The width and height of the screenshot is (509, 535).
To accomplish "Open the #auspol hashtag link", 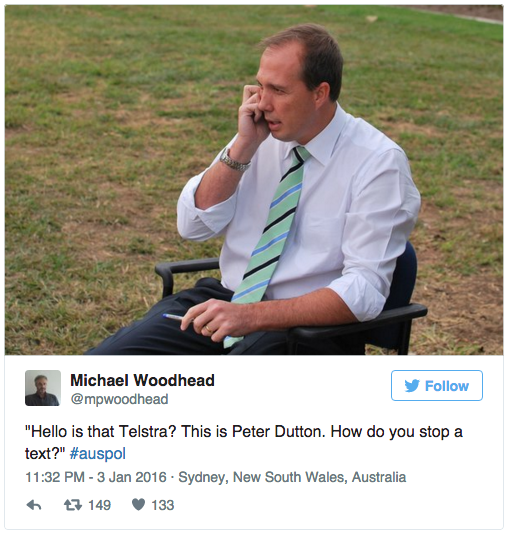I will pyautogui.click(x=98, y=454).
